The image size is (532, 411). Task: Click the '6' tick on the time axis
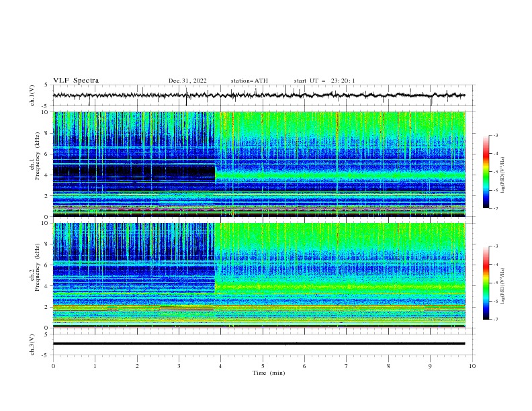click(304, 366)
